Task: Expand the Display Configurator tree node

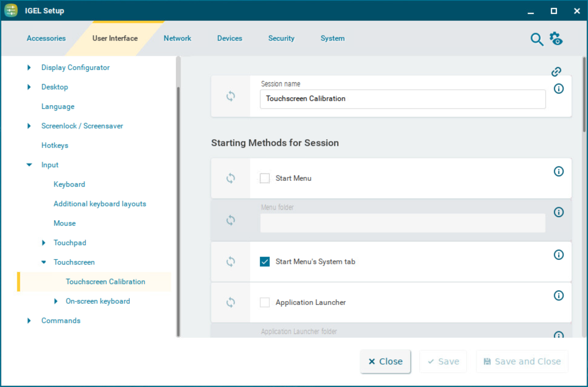Action: pyautogui.click(x=29, y=68)
